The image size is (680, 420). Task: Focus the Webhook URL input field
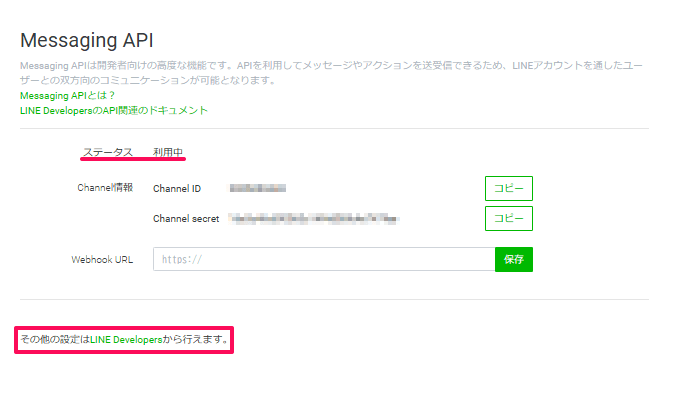pyautogui.click(x=324, y=259)
